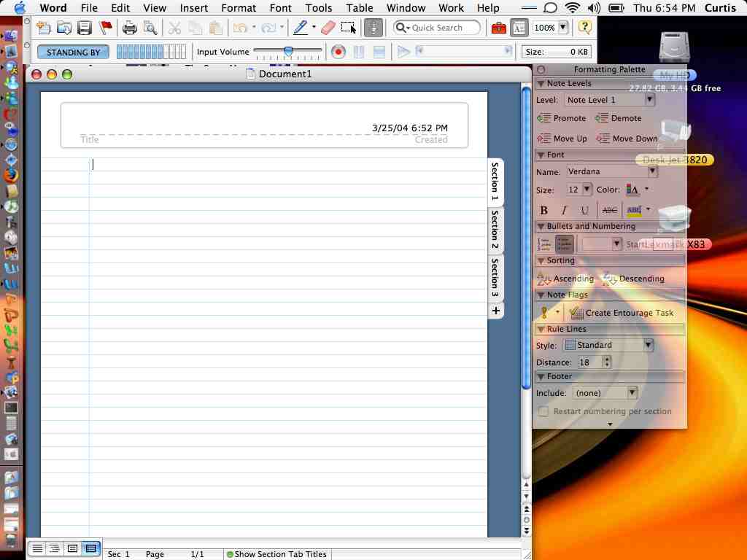747x560 pixels.
Task: Toggle Underline formatting
Action: pyautogui.click(x=584, y=210)
